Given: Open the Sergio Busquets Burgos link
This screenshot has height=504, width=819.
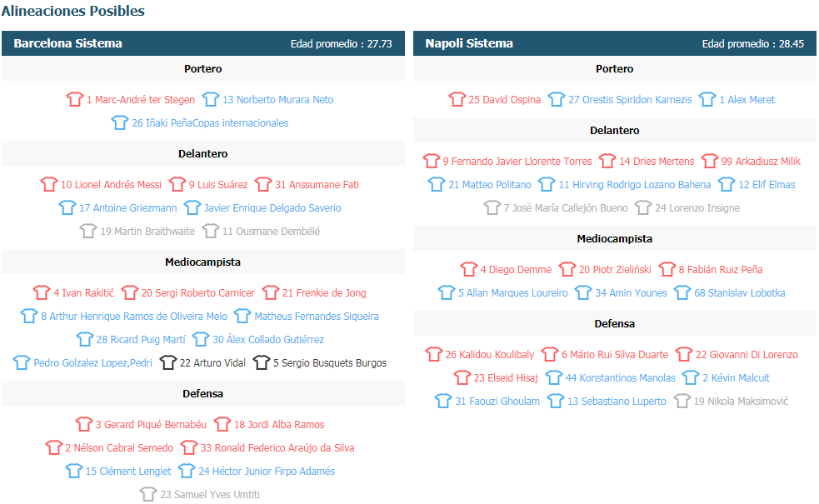Looking at the screenshot, I should [330, 363].
